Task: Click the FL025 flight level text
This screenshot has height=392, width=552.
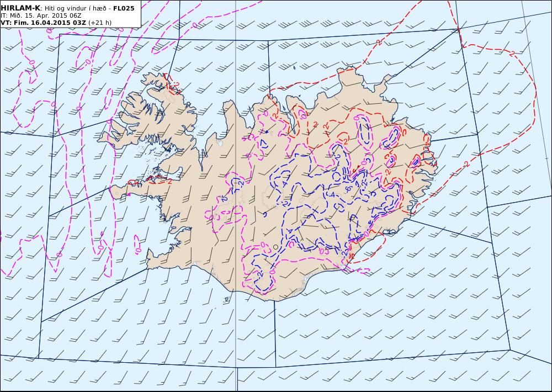Action: [124, 8]
